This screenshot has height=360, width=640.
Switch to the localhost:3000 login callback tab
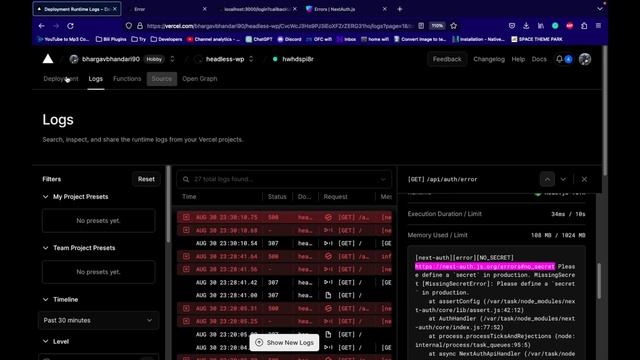[257, 9]
